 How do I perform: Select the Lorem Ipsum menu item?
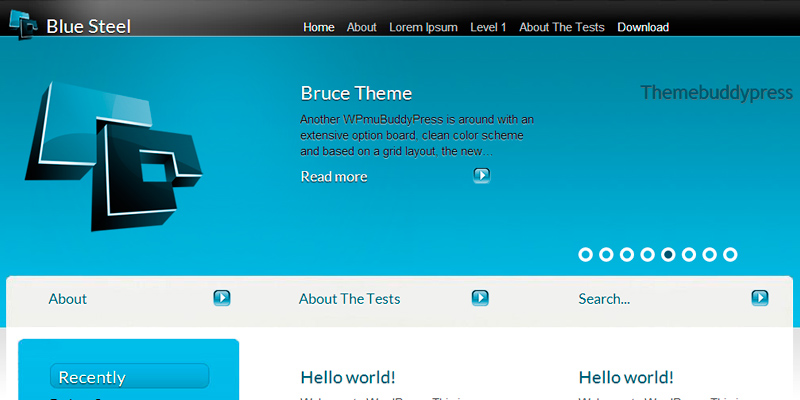coord(423,28)
